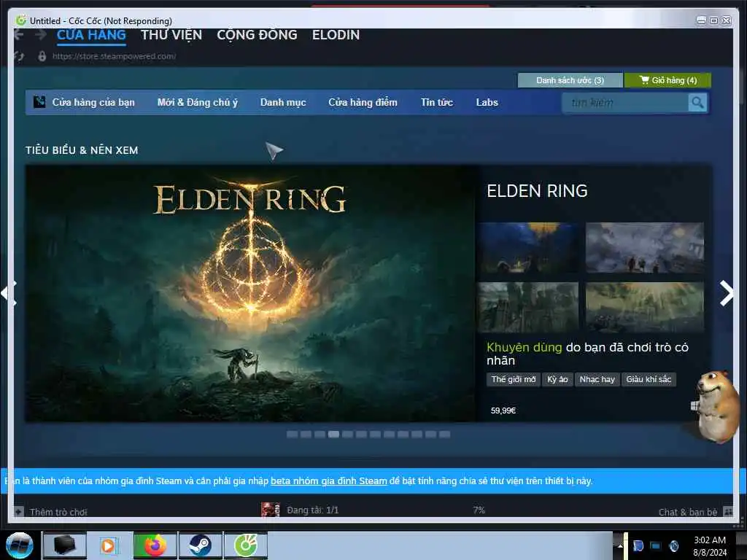Screen dimensions: 747x560
Task: Select the stone fortress screenshot thumbnail
Action: [528, 307]
